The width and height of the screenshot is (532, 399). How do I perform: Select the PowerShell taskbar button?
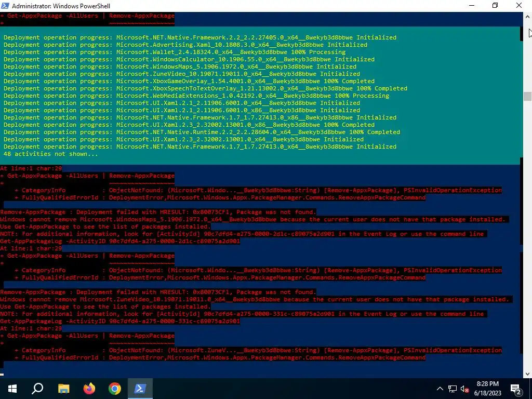pos(140,389)
